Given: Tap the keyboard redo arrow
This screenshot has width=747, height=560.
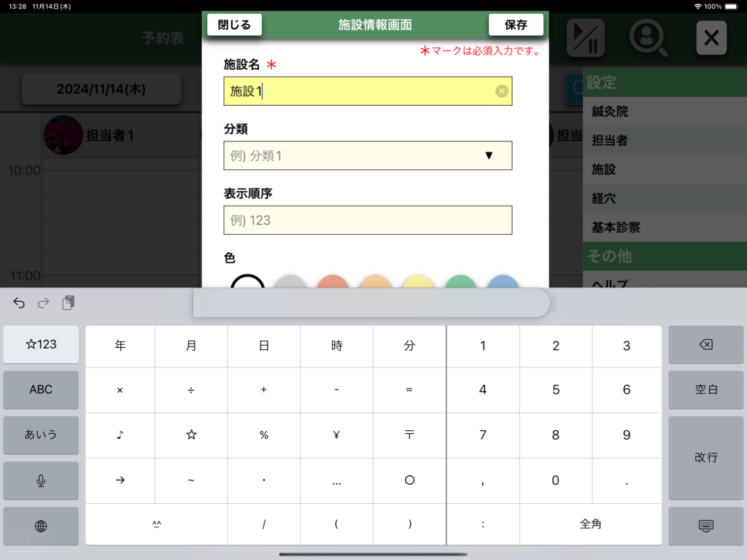Looking at the screenshot, I should (x=43, y=303).
